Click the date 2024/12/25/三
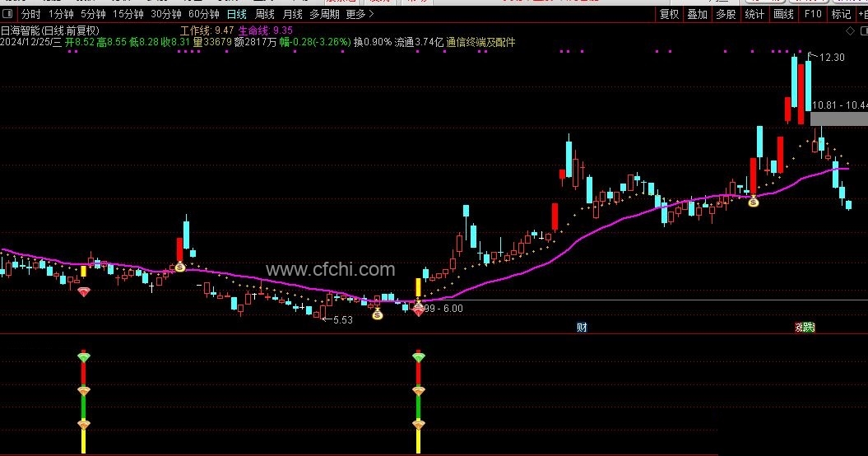 tap(31, 42)
